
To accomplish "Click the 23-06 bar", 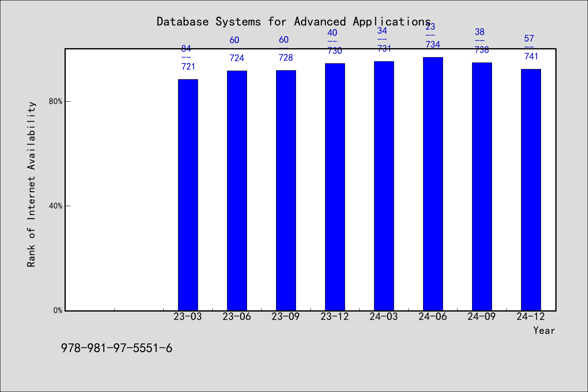I will (237, 191).
